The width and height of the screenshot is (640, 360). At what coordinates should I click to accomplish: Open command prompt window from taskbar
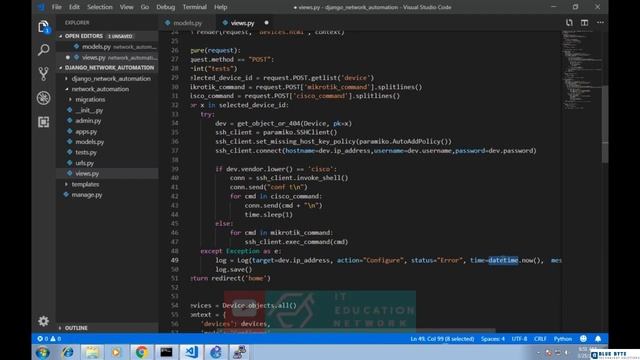(166, 352)
